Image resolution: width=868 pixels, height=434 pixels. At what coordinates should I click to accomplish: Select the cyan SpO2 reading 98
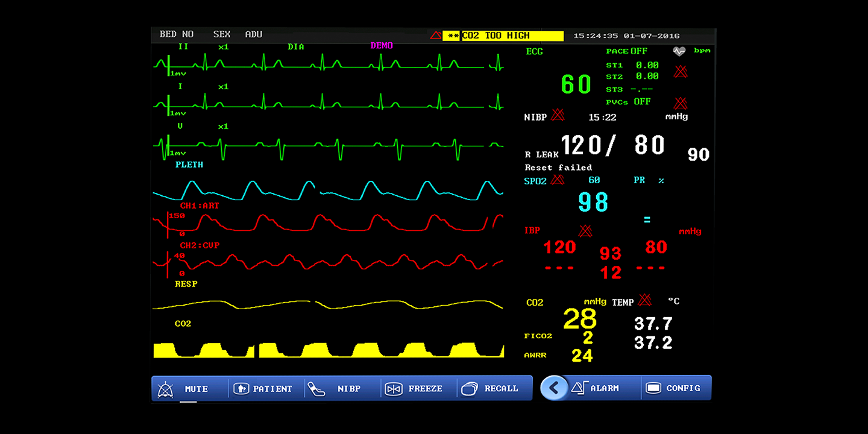594,203
